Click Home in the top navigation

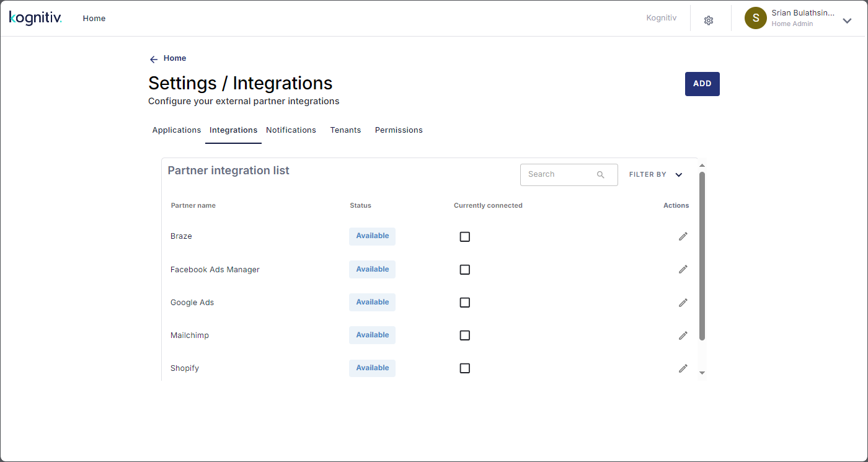point(94,19)
